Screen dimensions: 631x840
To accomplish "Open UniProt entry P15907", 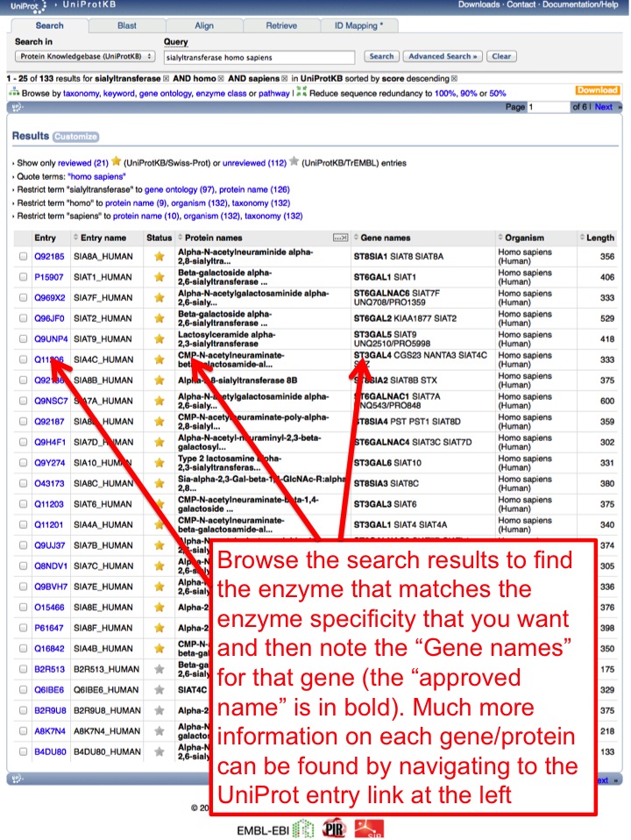I will [x=49, y=277].
